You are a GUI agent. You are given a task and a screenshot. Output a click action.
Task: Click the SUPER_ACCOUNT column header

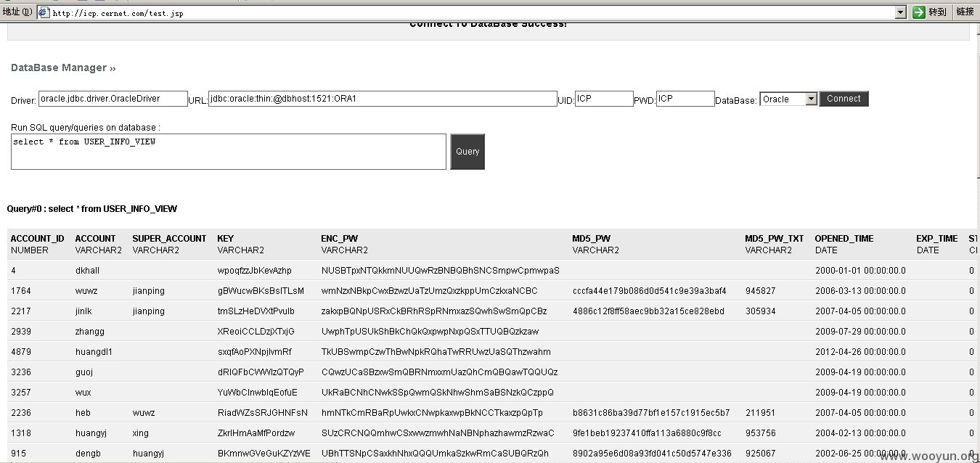169,238
